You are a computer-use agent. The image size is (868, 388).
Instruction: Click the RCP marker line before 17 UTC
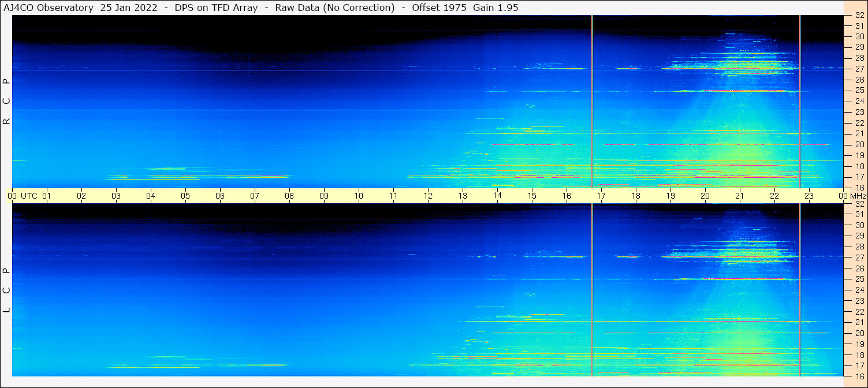tap(592, 101)
